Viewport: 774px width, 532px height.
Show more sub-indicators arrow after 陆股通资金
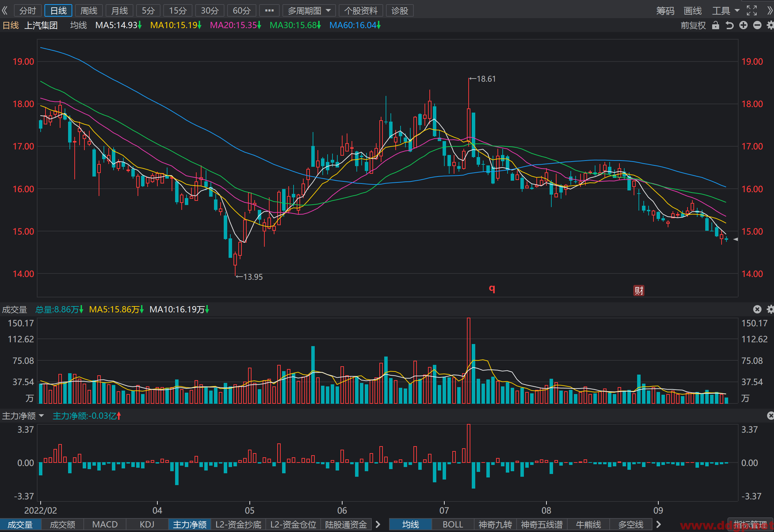pyautogui.click(x=378, y=524)
